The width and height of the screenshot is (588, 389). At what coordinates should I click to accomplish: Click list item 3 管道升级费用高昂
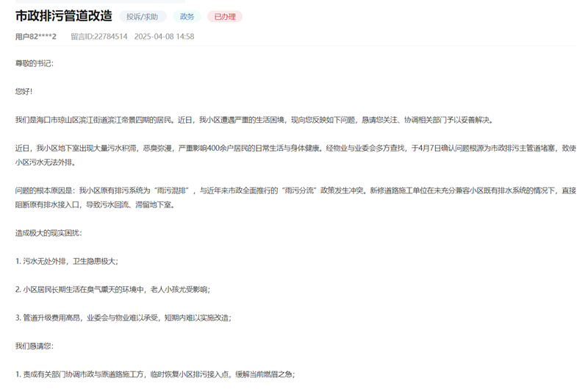pos(123,318)
